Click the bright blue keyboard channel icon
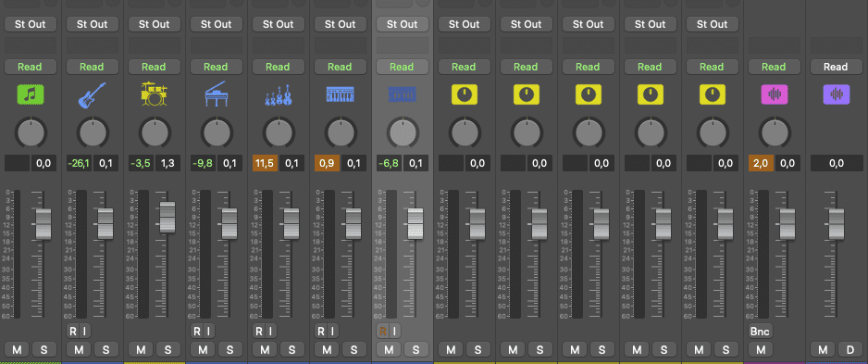This screenshot has width=868, height=364. [x=340, y=94]
